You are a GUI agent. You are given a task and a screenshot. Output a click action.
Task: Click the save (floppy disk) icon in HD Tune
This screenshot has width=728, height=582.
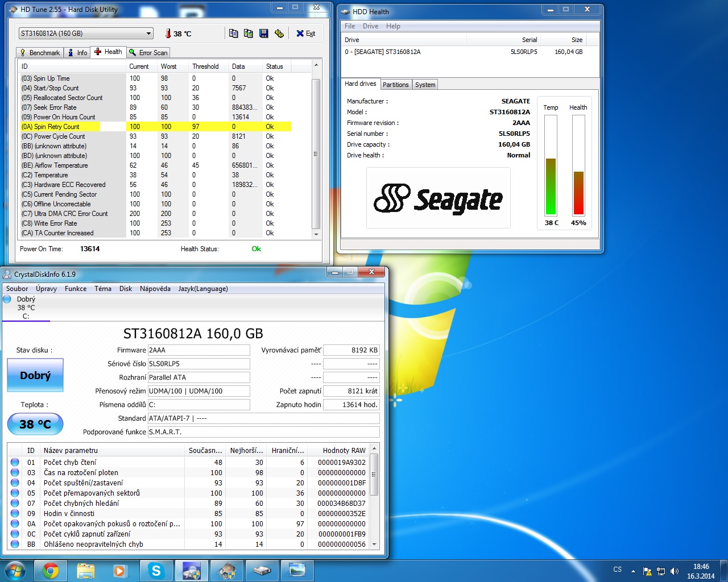(263, 34)
